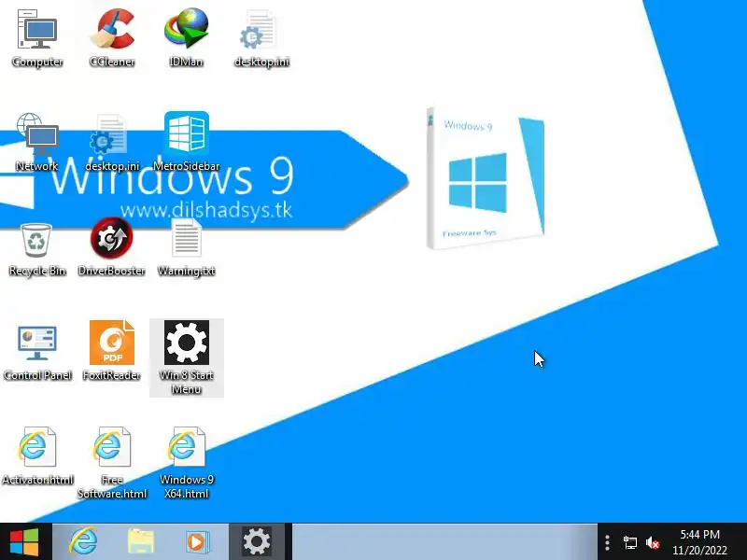The height and width of the screenshot is (560, 747).
Task: Open File Explorer from the taskbar
Action: tap(141, 541)
